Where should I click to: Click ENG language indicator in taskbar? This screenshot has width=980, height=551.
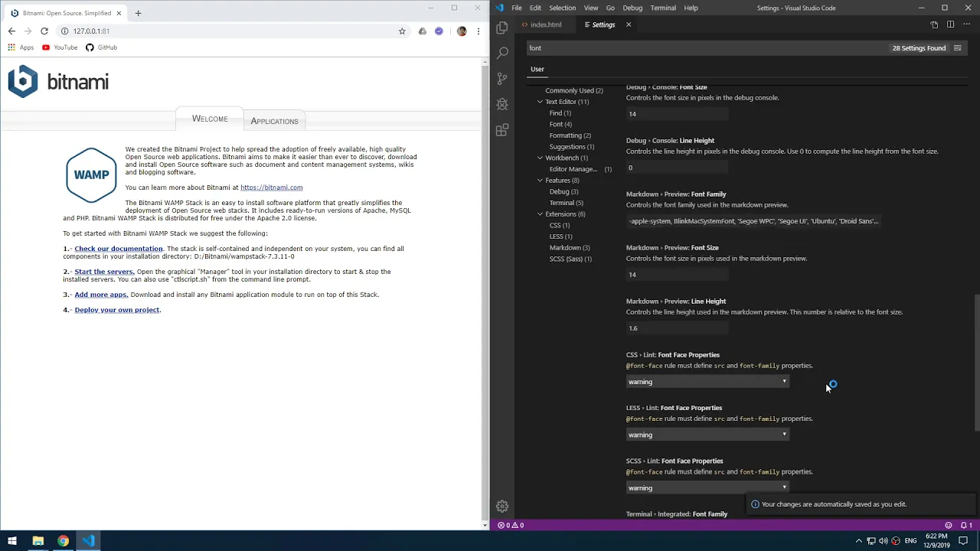[910, 541]
